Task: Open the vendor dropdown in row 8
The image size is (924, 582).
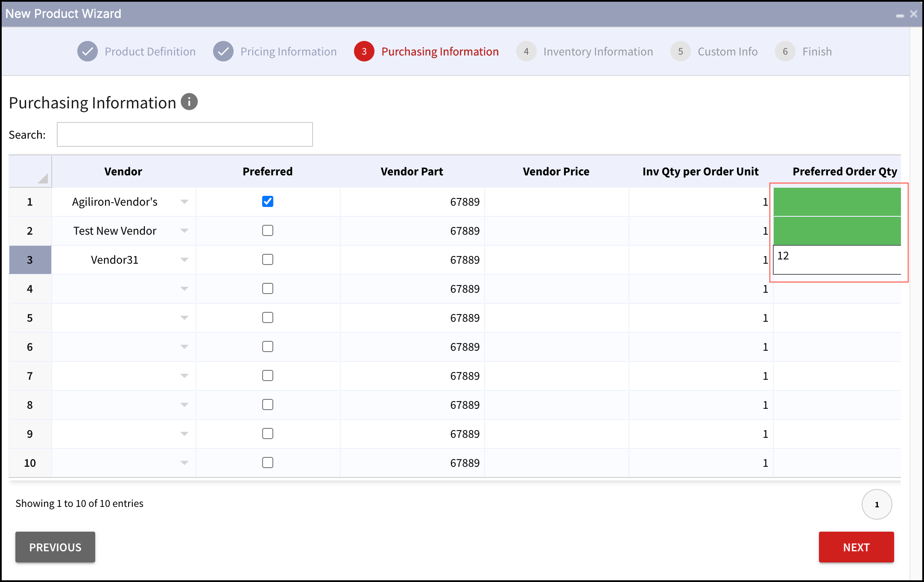Action: tap(184, 405)
